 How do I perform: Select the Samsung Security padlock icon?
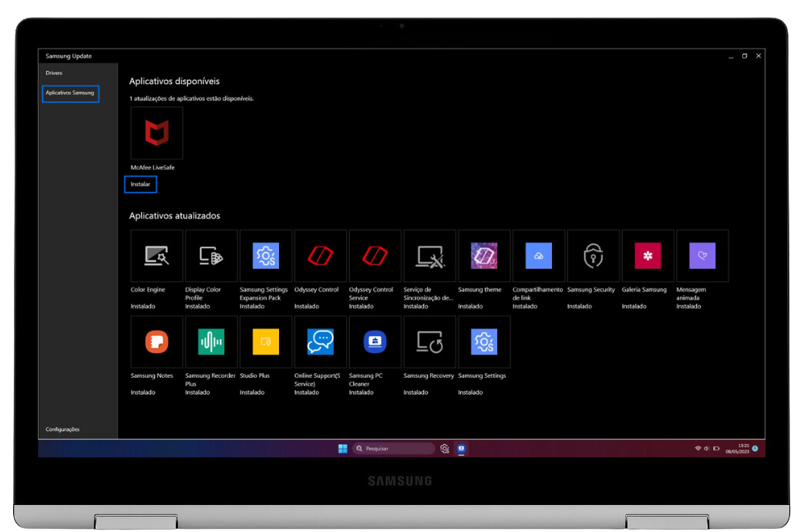tap(594, 255)
